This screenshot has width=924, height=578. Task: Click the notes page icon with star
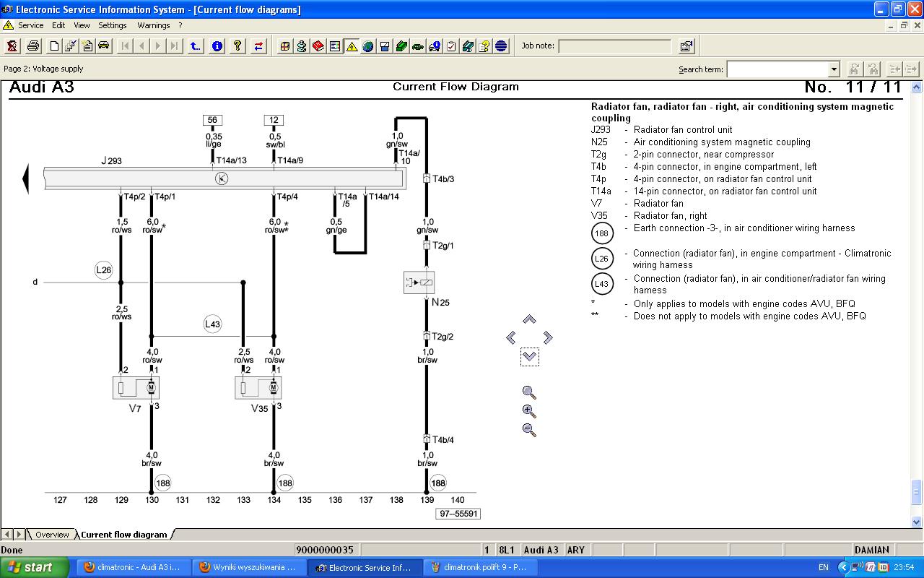[x=87, y=46]
